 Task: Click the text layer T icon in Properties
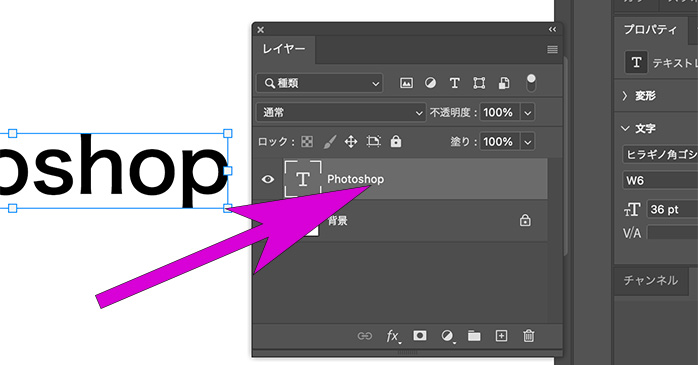[x=637, y=62]
